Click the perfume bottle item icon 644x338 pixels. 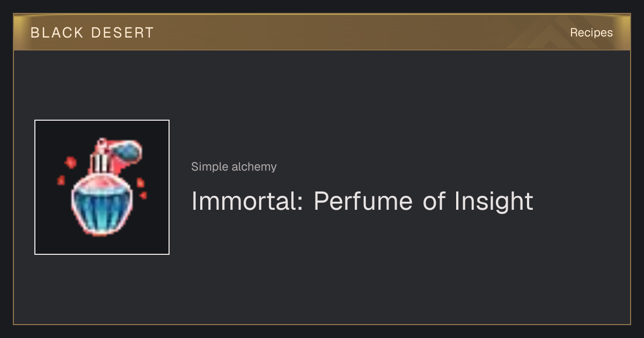(x=102, y=187)
